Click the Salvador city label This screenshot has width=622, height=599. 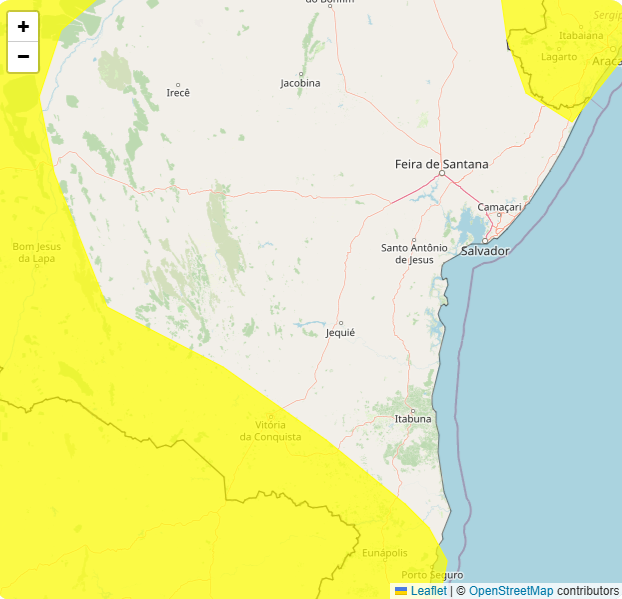[485, 251]
